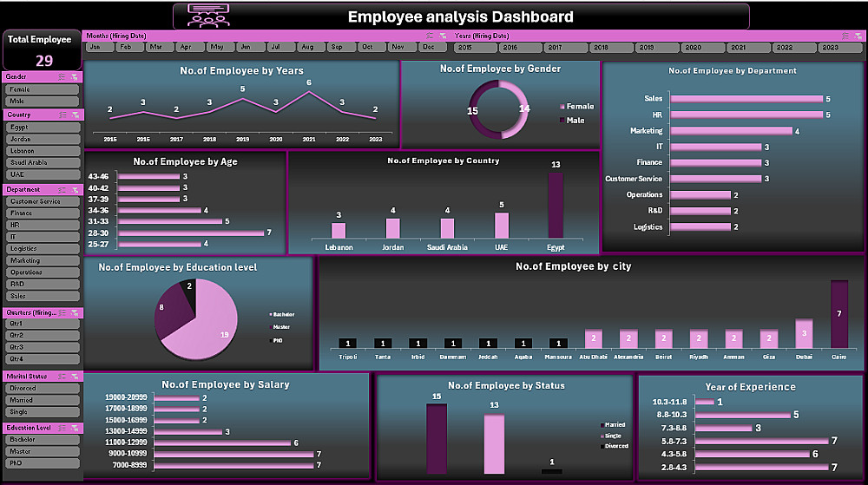Screen dimensions: 868x485
Task: Clear the Country slicer filter
Action: point(76,115)
